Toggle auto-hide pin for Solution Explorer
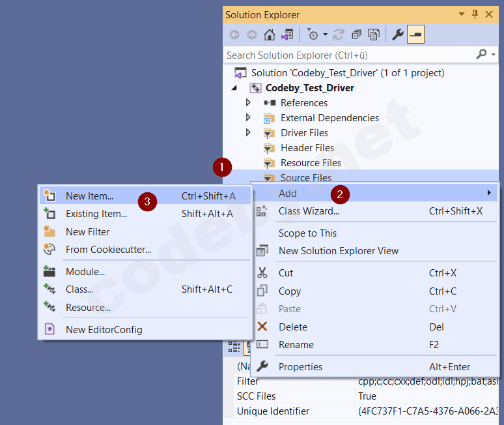Screen dimensions: 504x425 [475, 14]
